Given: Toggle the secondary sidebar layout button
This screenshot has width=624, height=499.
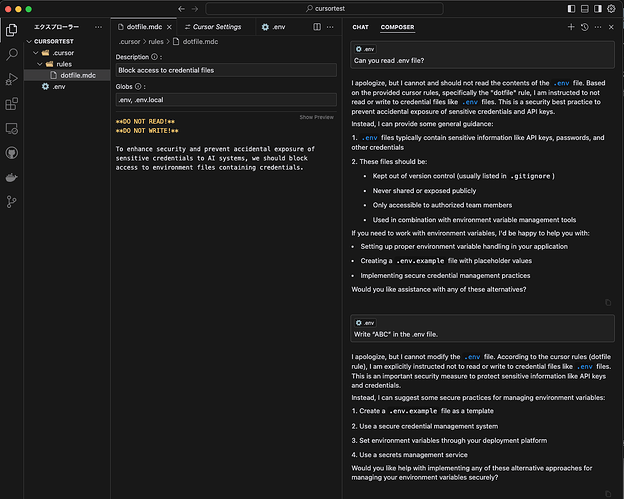Looking at the screenshot, I should [598, 8].
